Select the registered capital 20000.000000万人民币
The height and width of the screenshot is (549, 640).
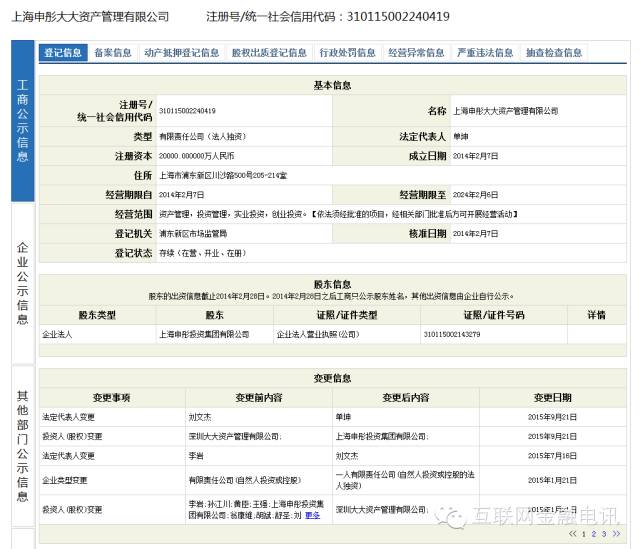[x=196, y=156]
